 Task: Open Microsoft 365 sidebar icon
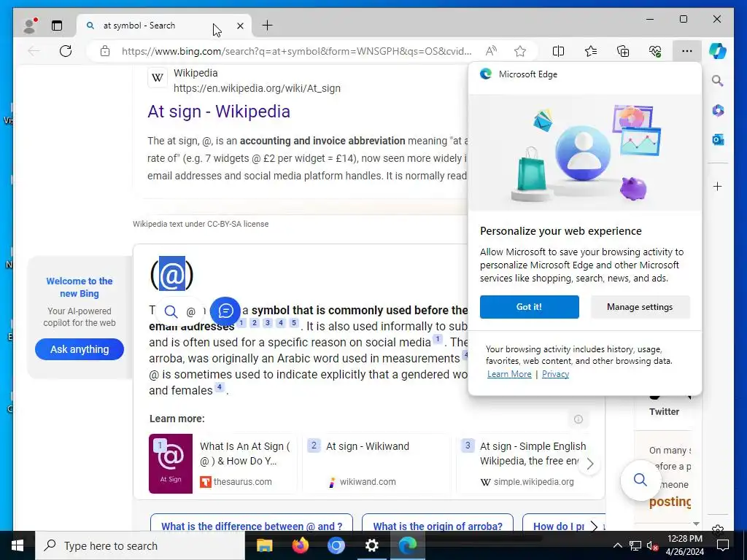[x=718, y=111]
